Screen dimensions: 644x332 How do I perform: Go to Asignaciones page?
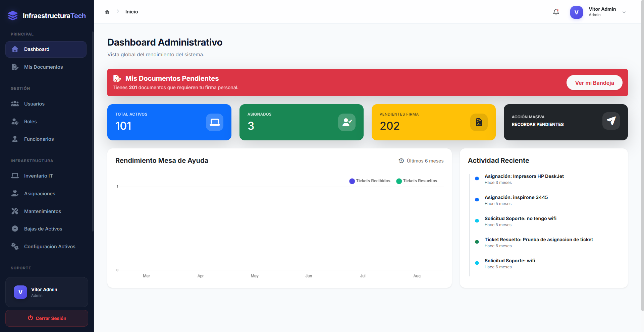(46, 194)
